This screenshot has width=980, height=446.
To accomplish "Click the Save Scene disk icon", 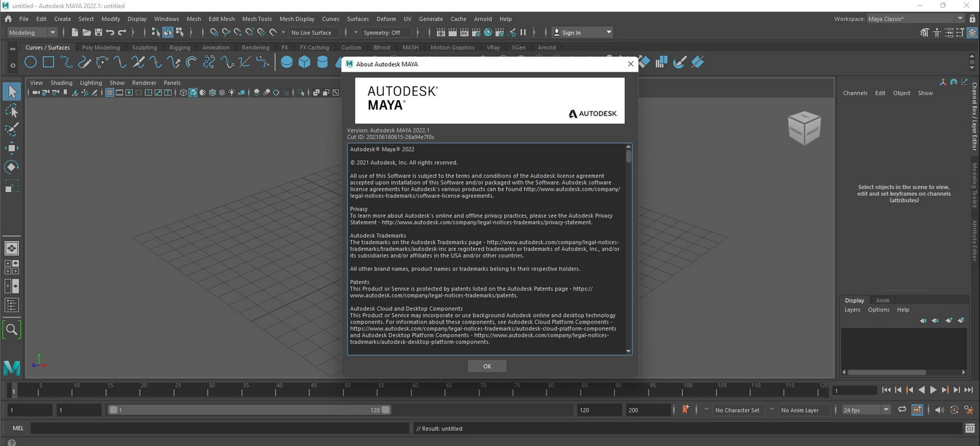I will point(98,32).
